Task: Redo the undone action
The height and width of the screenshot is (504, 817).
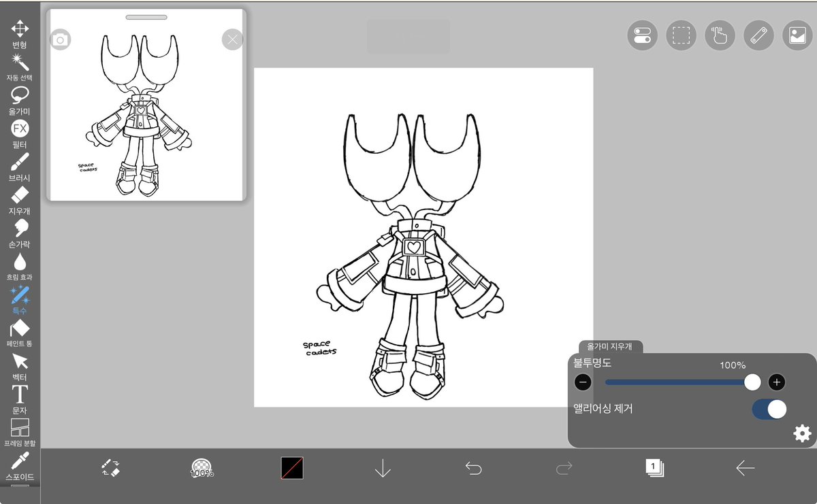Action: click(564, 468)
